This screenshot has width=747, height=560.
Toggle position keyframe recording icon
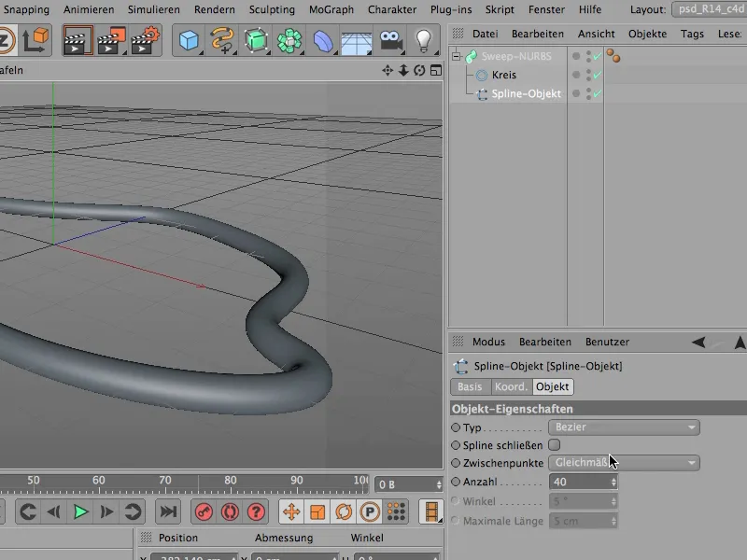(291, 511)
